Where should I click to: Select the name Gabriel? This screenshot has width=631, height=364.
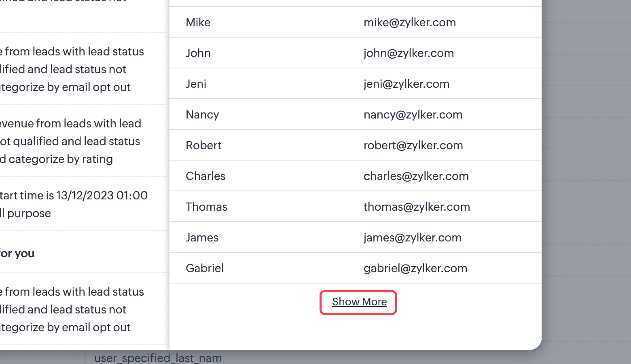pyautogui.click(x=204, y=268)
